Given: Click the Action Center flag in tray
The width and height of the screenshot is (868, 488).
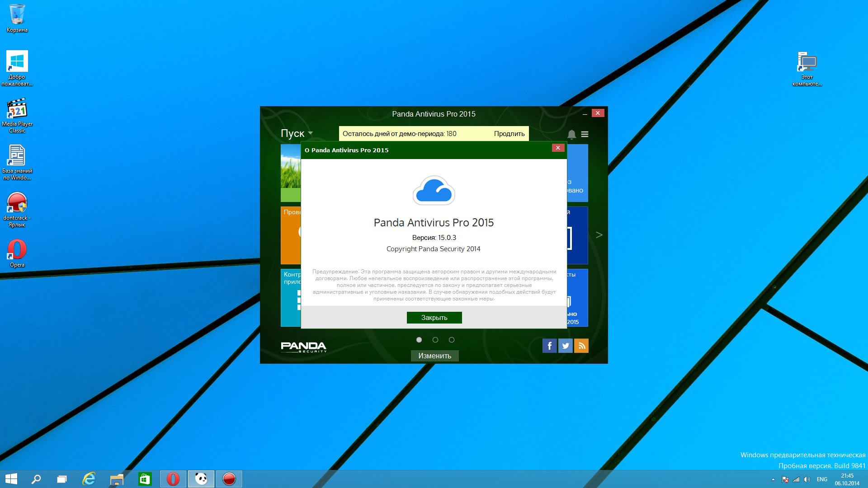Looking at the screenshot, I should click(785, 479).
